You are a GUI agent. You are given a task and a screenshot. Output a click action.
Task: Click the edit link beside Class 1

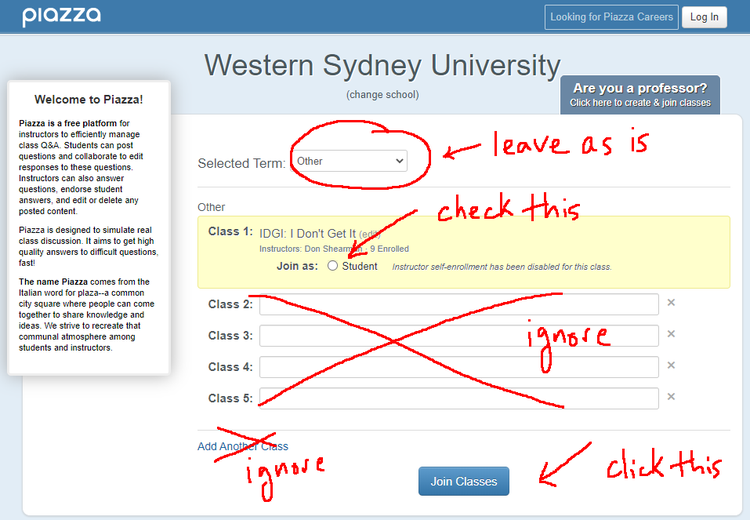369,234
